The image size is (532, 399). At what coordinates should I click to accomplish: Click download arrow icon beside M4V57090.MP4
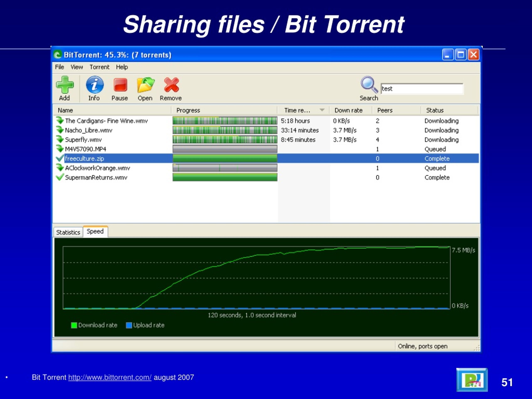coord(60,149)
